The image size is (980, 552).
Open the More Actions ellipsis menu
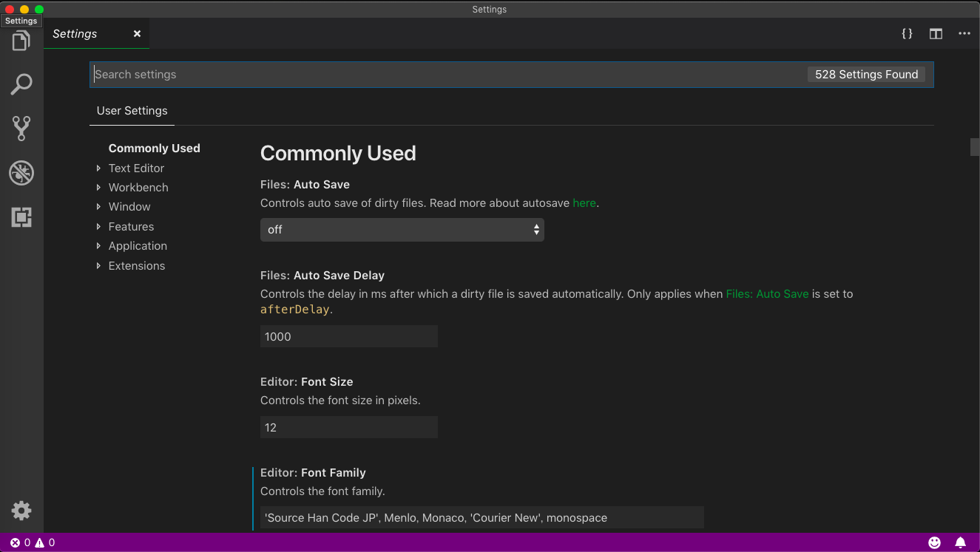point(964,34)
